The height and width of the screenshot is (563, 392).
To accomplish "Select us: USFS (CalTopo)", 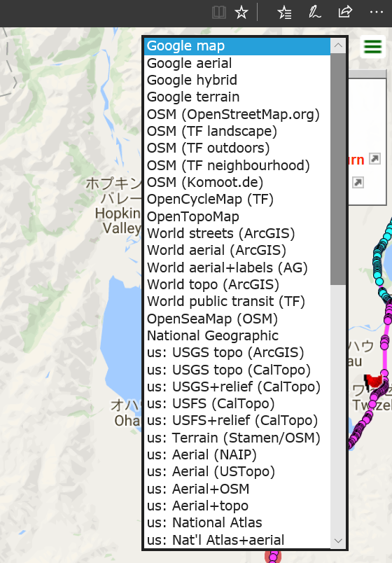I will (x=237, y=403).
